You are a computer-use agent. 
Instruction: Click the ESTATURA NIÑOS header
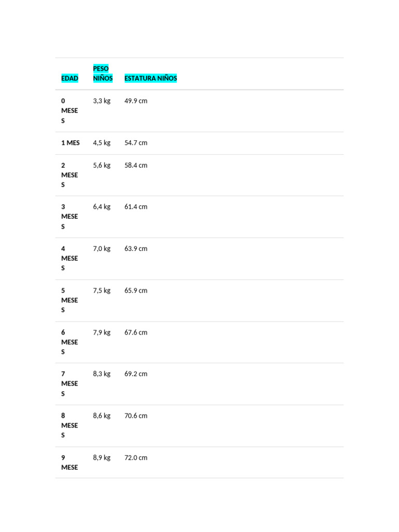(x=151, y=78)
